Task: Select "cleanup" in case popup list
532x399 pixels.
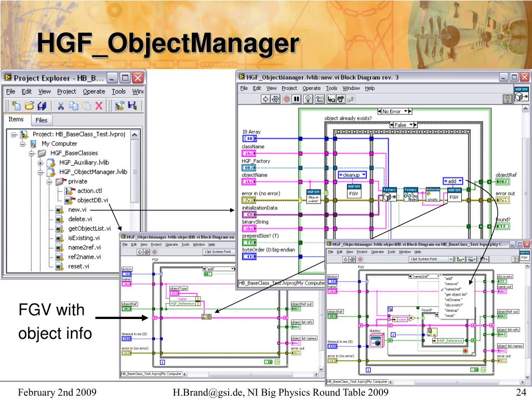Action: tap(451, 311)
